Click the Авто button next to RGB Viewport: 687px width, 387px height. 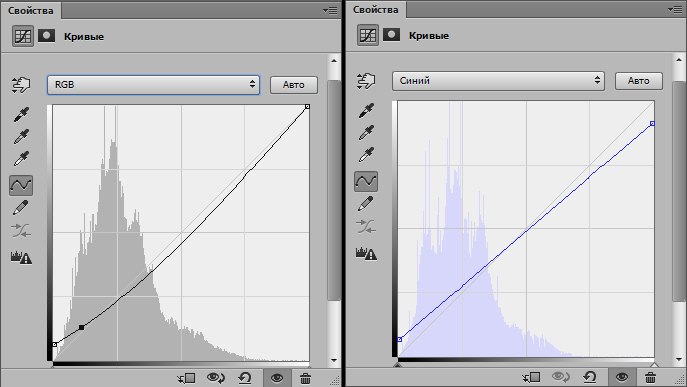tap(294, 85)
